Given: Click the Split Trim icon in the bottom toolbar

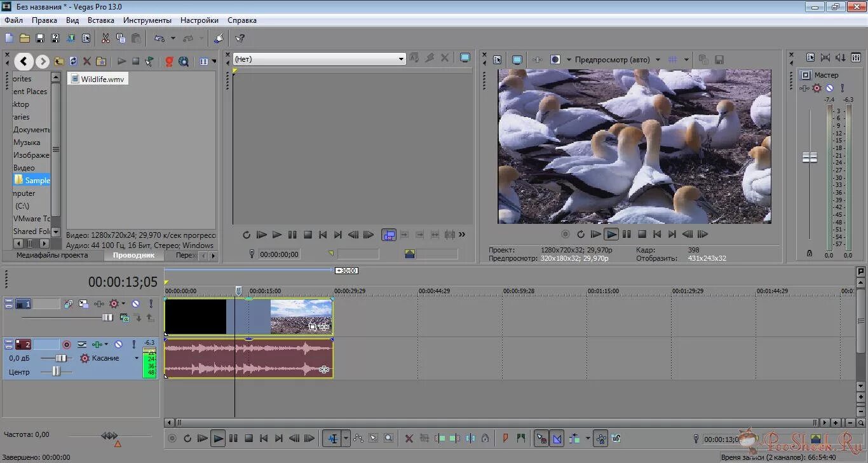Looking at the screenshot, I should click(x=470, y=438).
